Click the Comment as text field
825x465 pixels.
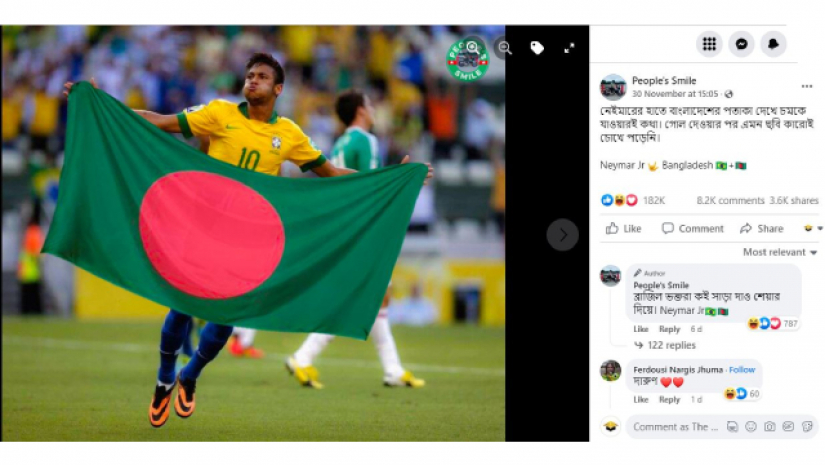point(676,427)
